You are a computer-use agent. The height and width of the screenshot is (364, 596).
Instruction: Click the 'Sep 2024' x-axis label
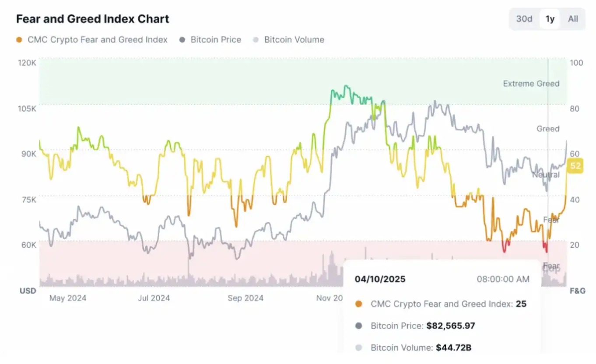click(x=245, y=298)
